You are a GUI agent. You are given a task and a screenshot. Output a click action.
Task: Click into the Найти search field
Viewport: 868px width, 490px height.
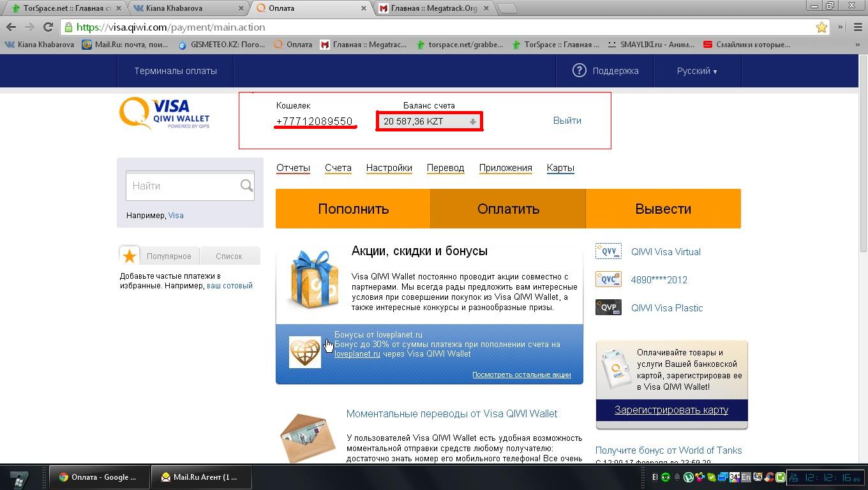point(183,186)
